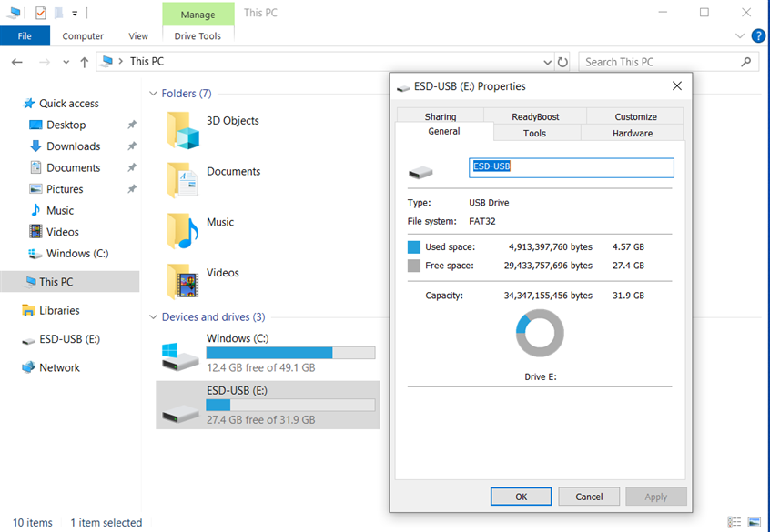Viewport: 770px width, 532px height.
Task: Click the Apply button in Properties
Action: pos(656,497)
